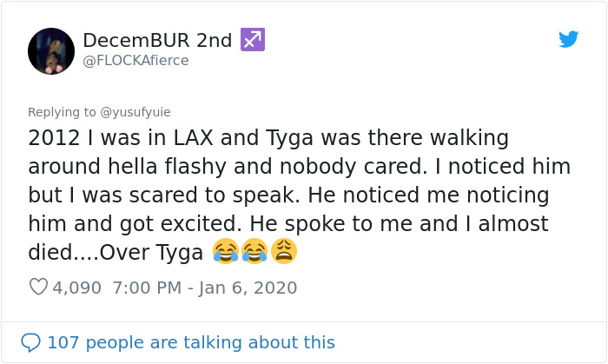Image resolution: width=608 pixels, height=364 pixels.
Task: Click the second tears-of-joy emoji
Action: (x=254, y=252)
